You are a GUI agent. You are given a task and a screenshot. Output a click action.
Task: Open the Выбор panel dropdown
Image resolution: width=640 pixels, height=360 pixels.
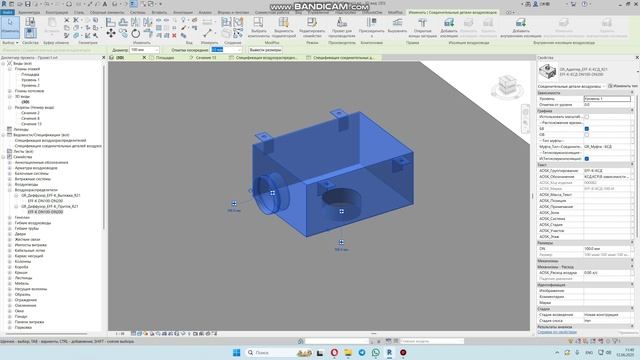click(x=10, y=42)
